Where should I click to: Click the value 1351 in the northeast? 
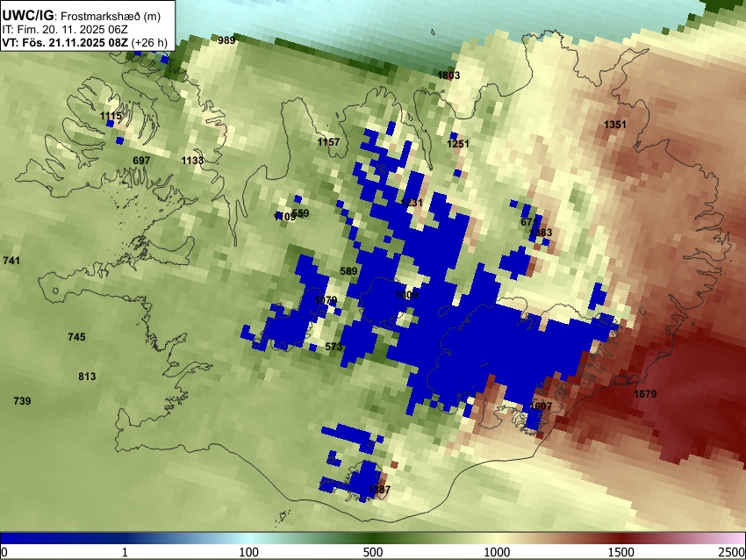tap(615, 125)
